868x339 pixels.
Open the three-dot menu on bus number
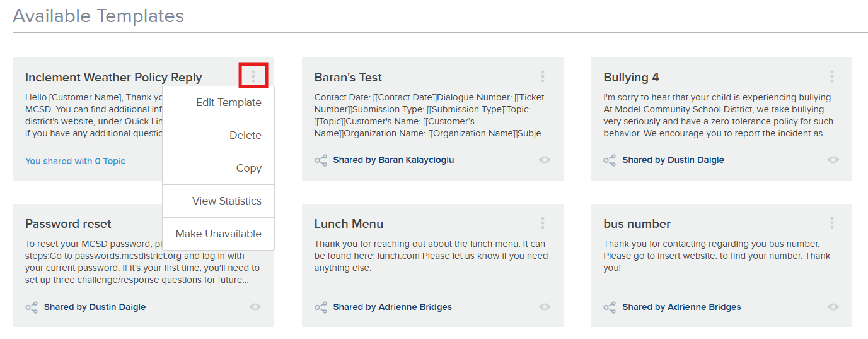[832, 223]
